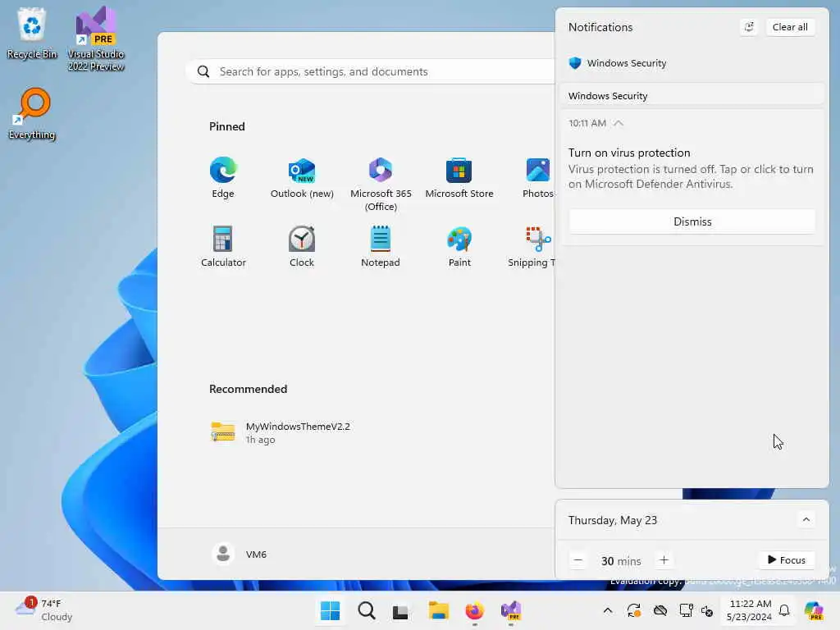
Task: Click the Windows Start button in taskbar
Action: [330, 610]
